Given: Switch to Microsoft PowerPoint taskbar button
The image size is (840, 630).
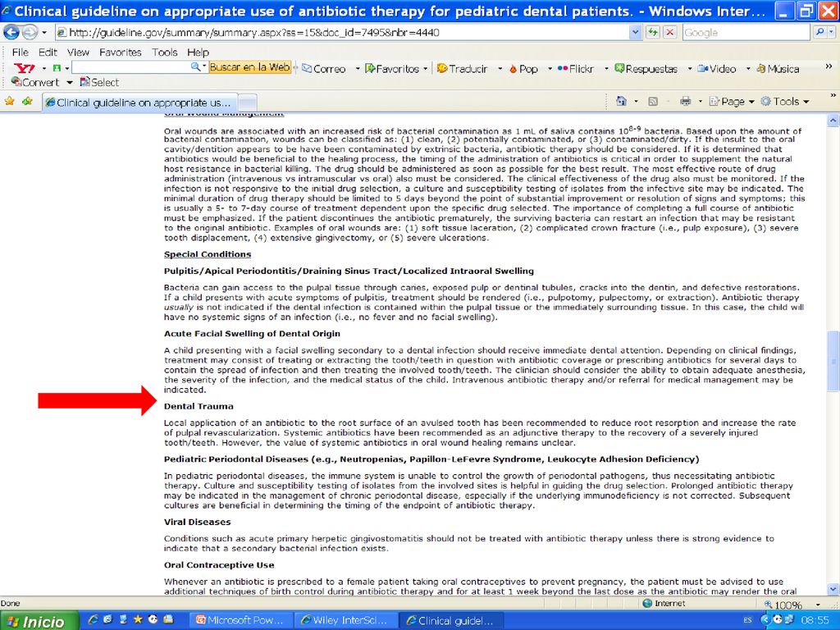Looking at the screenshot, I should 242,620.
